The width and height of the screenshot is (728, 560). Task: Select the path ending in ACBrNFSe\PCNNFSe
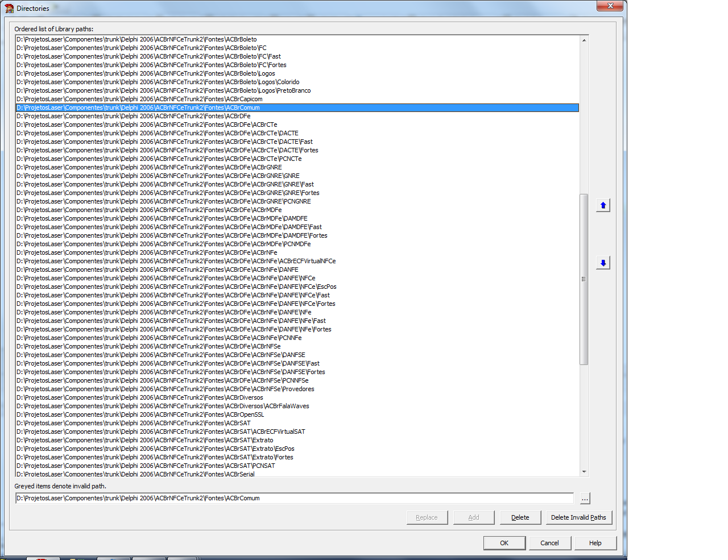(297, 380)
